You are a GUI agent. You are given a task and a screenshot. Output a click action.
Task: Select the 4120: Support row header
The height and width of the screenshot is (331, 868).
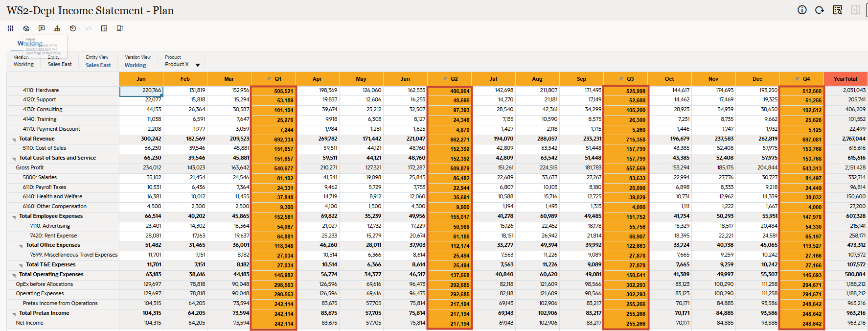pyautogui.click(x=63, y=99)
